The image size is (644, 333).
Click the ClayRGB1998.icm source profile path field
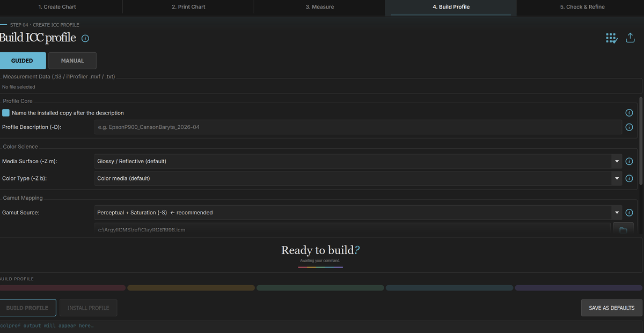[353, 229]
